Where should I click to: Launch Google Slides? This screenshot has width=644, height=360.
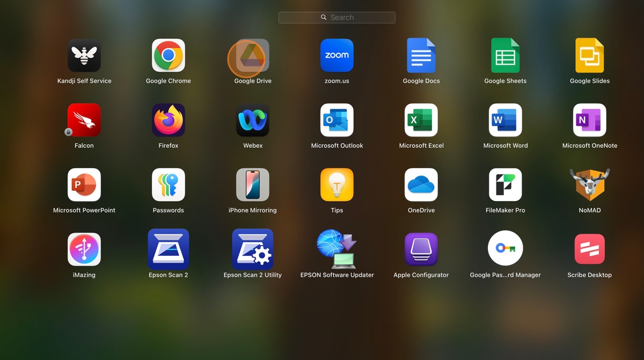click(x=590, y=55)
